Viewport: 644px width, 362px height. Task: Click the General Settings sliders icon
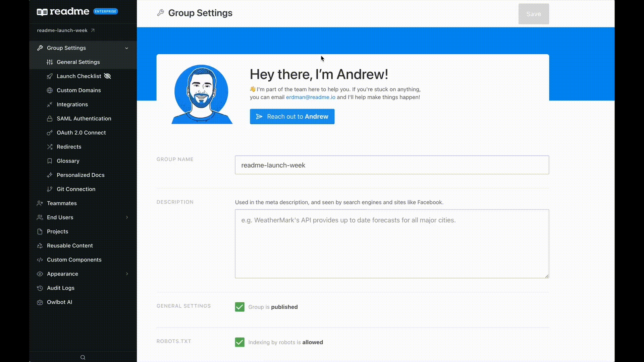50,62
